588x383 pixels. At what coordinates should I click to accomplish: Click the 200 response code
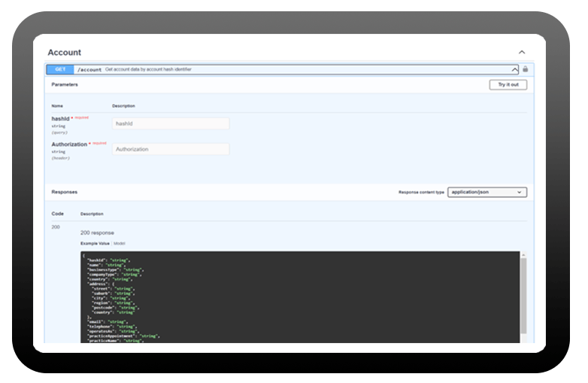coord(56,226)
